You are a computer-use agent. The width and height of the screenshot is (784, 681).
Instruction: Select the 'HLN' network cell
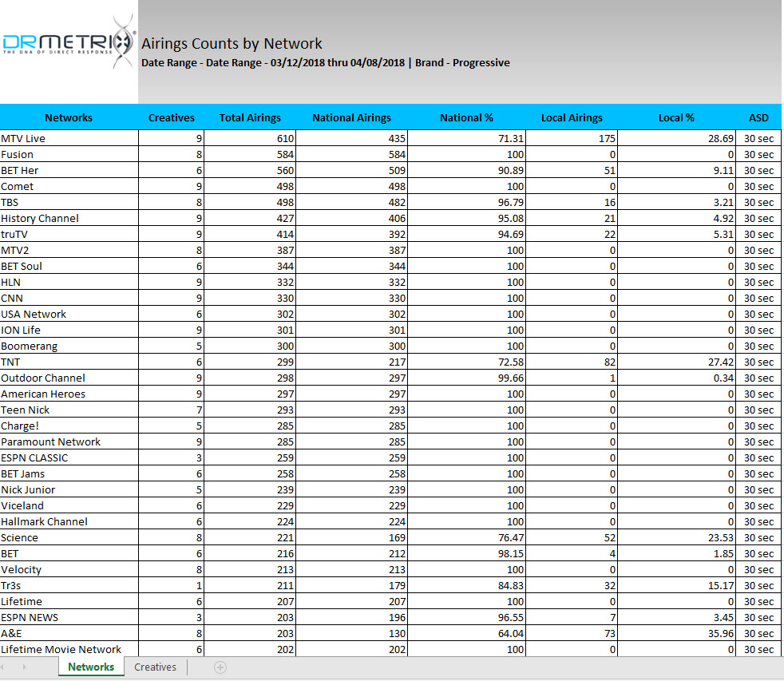click(x=69, y=283)
